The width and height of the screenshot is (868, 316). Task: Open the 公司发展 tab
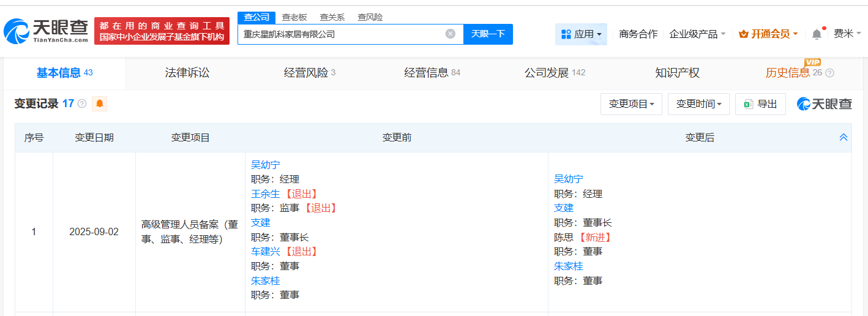pos(555,73)
